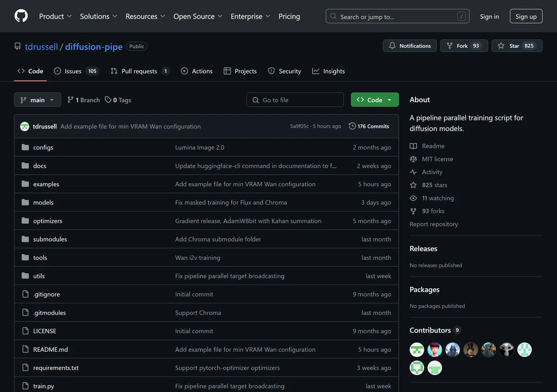
Task: Click the search magnifier icon
Action: [333, 16]
